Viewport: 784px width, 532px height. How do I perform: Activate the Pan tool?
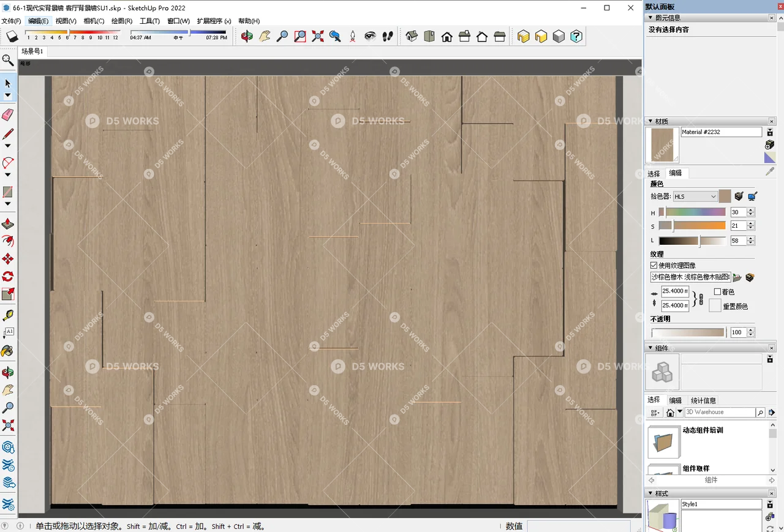pyautogui.click(x=265, y=36)
